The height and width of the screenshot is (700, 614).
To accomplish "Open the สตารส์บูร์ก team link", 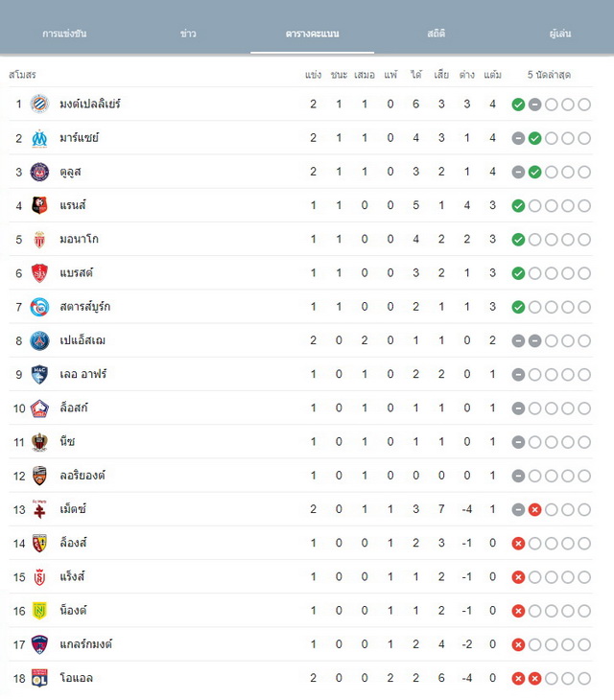I will [x=84, y=307].
